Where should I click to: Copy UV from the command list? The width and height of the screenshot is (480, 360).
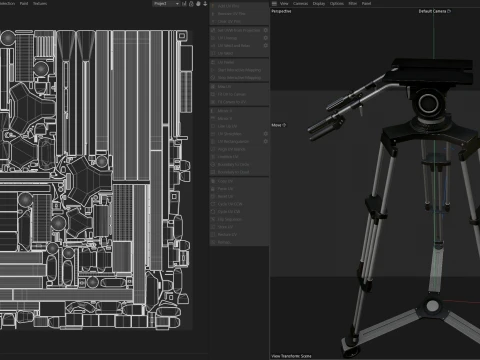[239, 181]
